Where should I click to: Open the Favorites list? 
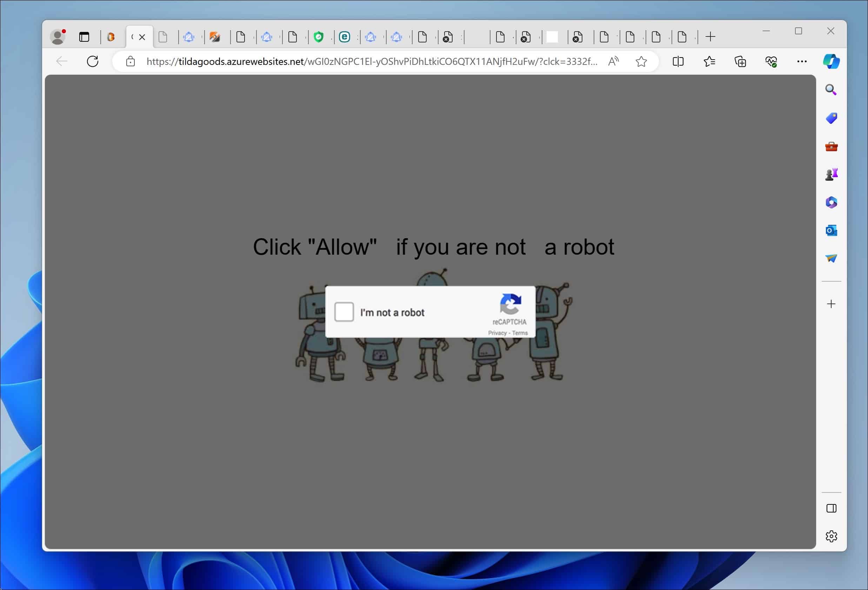pos(709,61)
